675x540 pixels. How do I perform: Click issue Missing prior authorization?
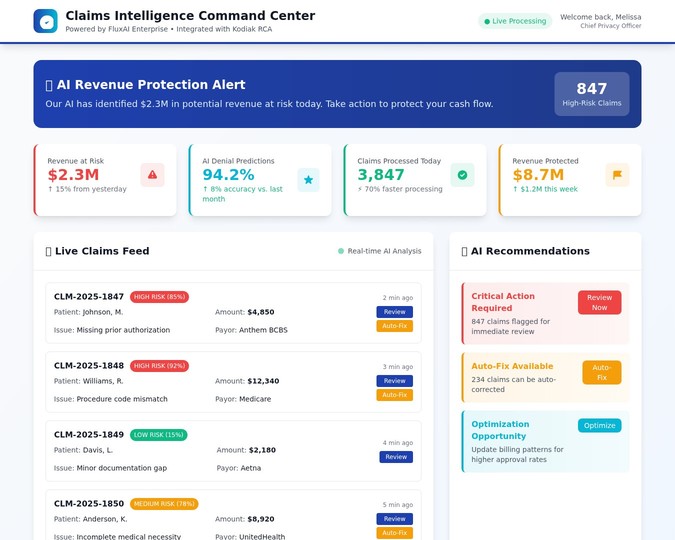coord(123,330)
